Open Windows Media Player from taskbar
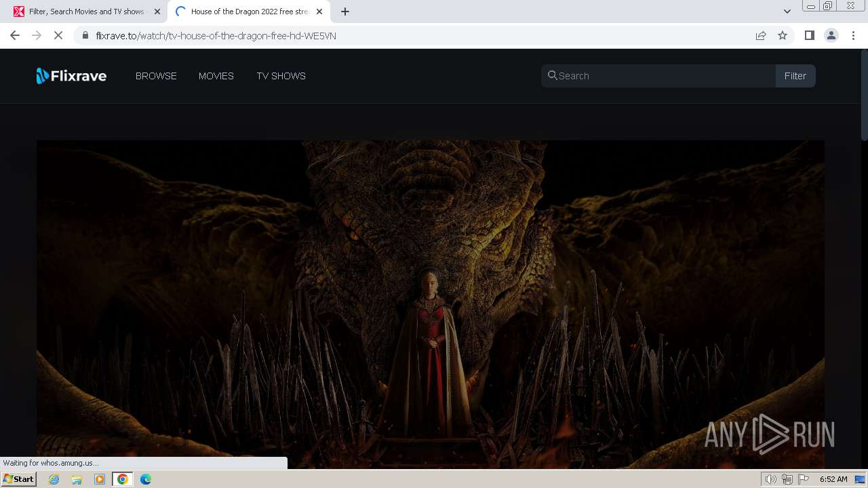The image size is (868, 488). [100, 479]
